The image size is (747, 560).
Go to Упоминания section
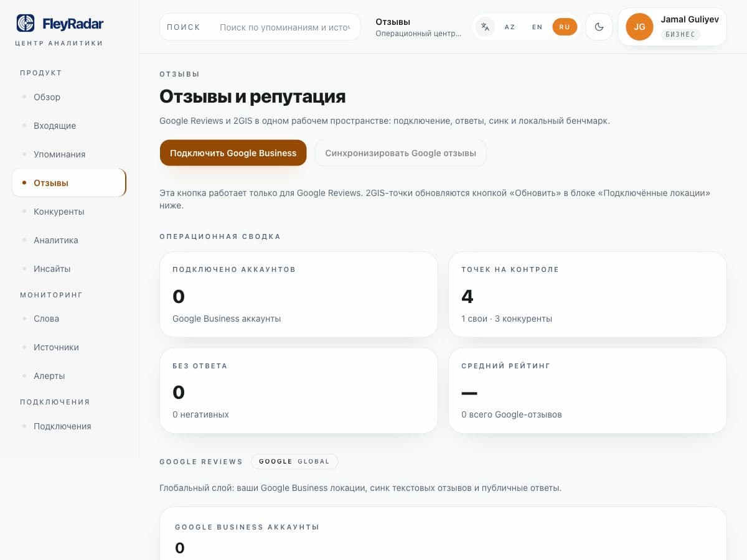(x=69, y=154)
